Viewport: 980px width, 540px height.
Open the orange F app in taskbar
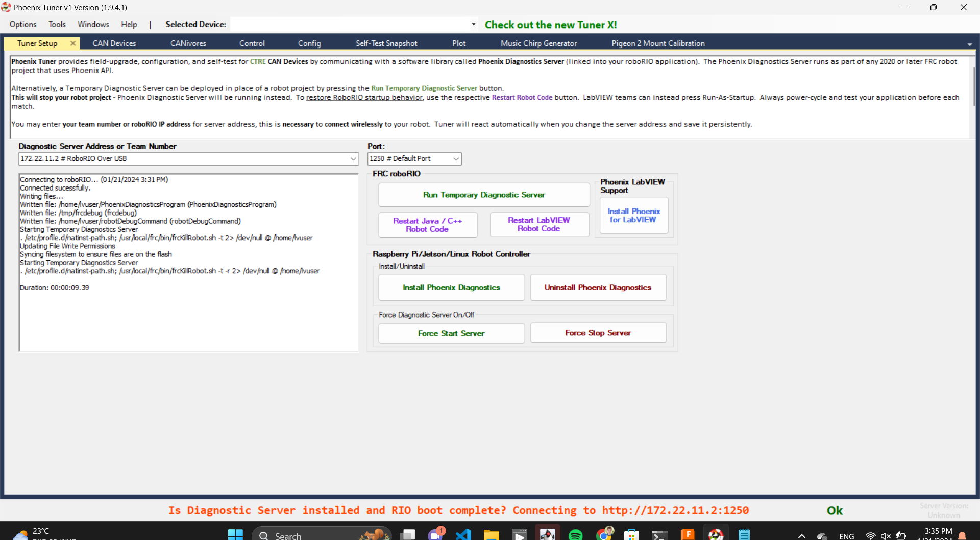688,535
